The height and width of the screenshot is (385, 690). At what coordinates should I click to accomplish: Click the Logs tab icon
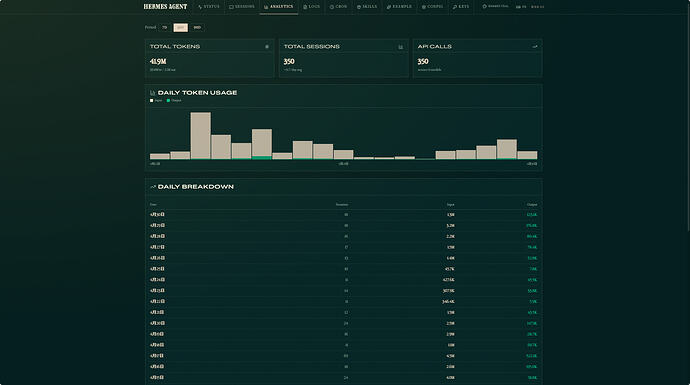tap(305, 7)
